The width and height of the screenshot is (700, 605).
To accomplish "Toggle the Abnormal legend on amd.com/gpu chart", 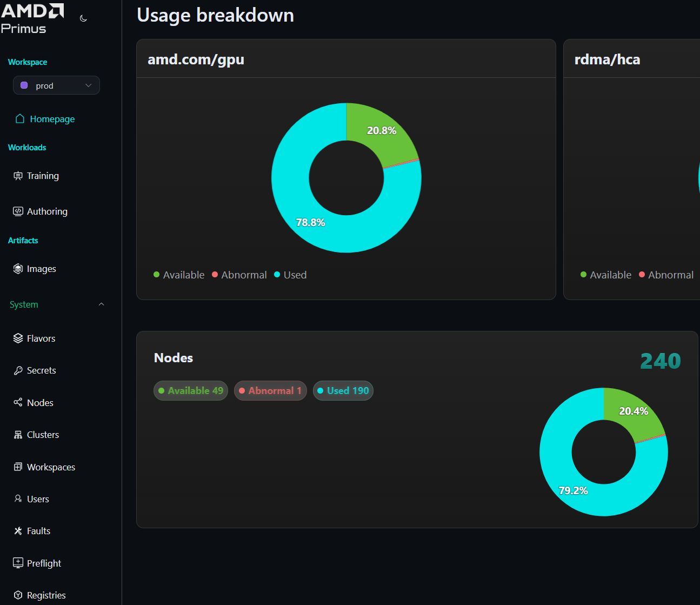I will click(239, 275).
